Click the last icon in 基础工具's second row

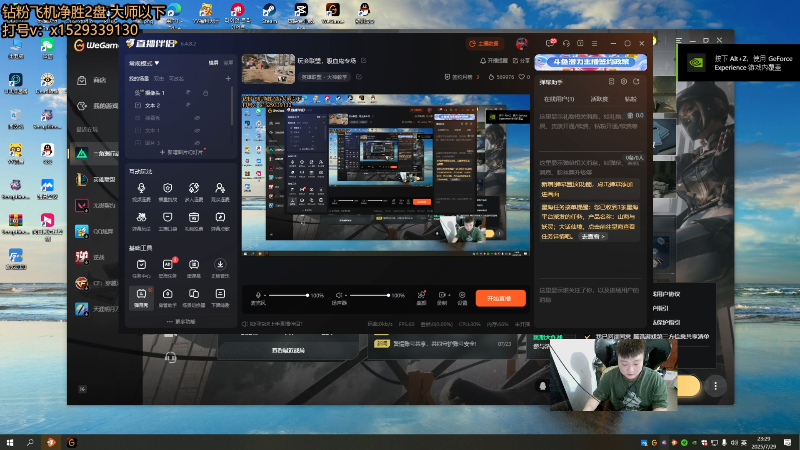coord(220,294)
